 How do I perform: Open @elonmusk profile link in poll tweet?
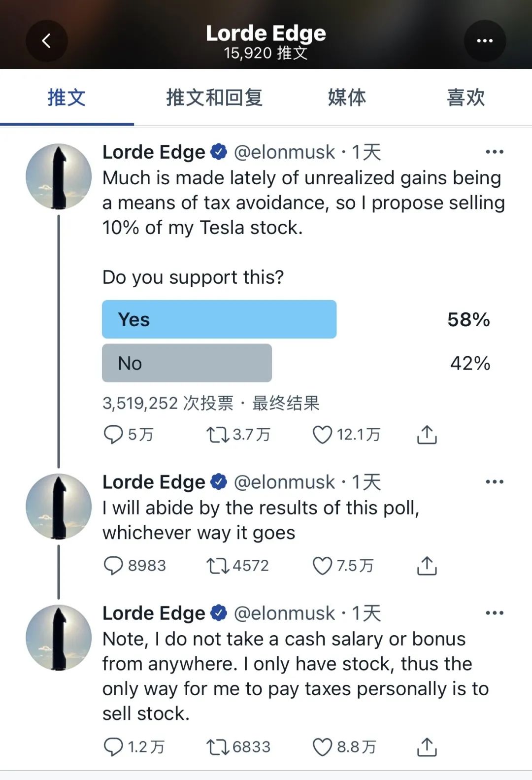pos(283,152)
